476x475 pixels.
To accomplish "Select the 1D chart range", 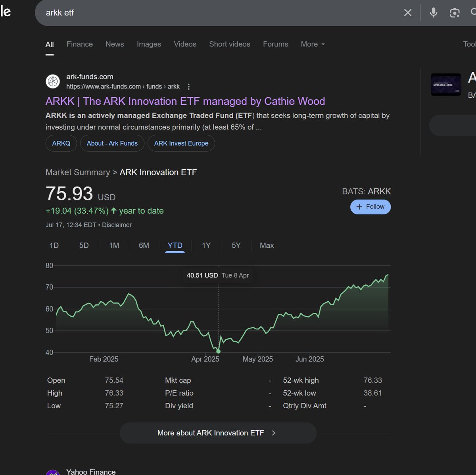I will [x=54, y=246].
